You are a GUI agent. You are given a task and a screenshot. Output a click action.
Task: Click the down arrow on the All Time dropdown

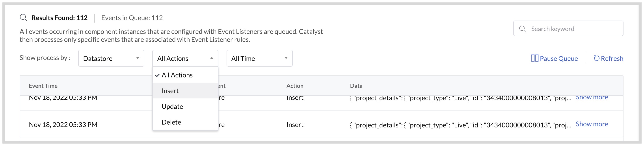coord(286,58)
